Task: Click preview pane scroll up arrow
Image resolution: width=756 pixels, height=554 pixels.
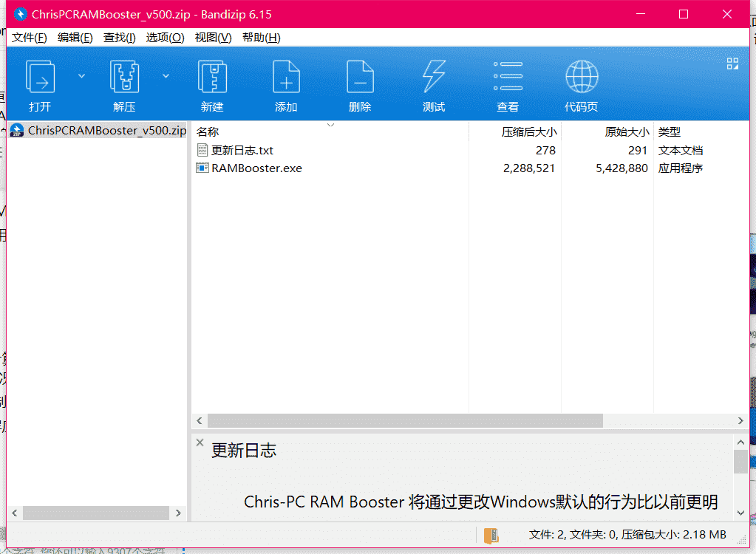Action: click(x=740, y=442)
